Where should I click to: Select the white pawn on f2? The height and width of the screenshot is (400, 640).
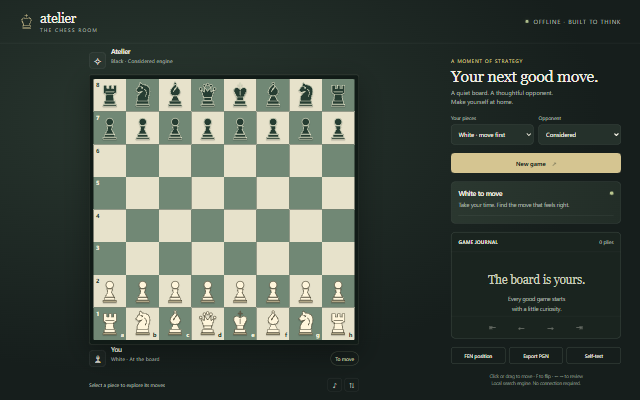pyautogui.click(x=273, y=291)
